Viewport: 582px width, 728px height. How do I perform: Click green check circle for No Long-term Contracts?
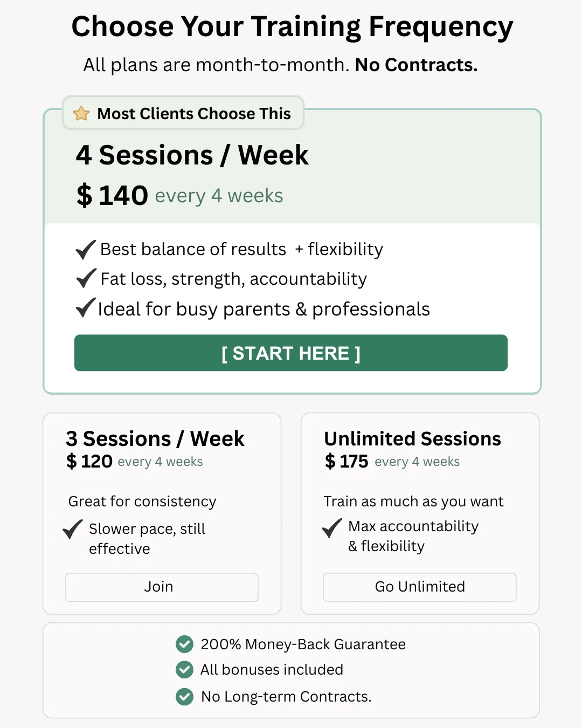[x=184, y=697]
